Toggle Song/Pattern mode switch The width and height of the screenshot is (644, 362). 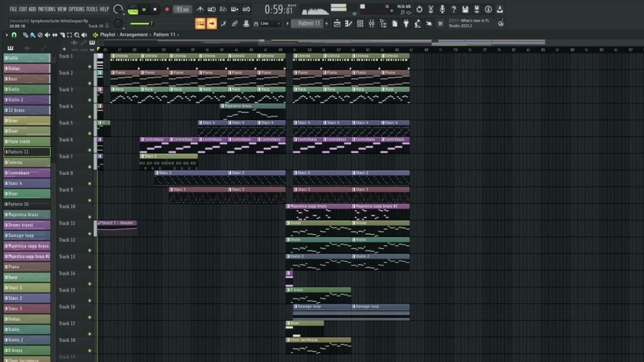133,10
